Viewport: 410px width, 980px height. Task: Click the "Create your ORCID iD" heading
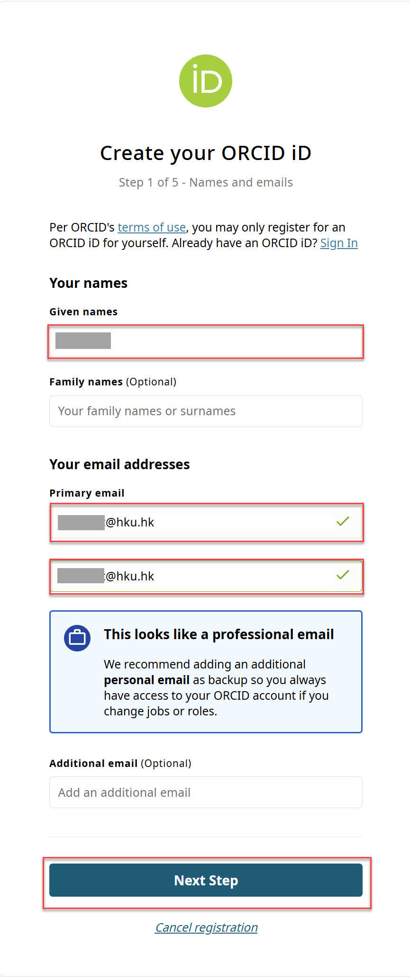(x=205, y=153)
